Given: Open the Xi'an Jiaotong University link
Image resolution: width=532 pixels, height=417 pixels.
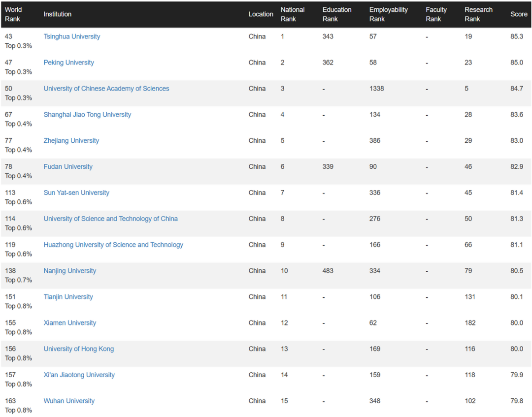Looking at the screenshot, I should click(79, 375).
